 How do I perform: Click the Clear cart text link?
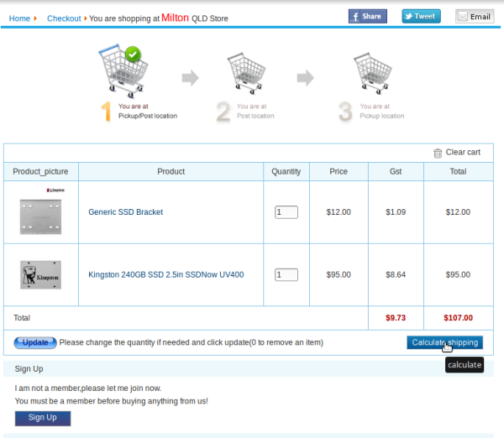[463, 153]
